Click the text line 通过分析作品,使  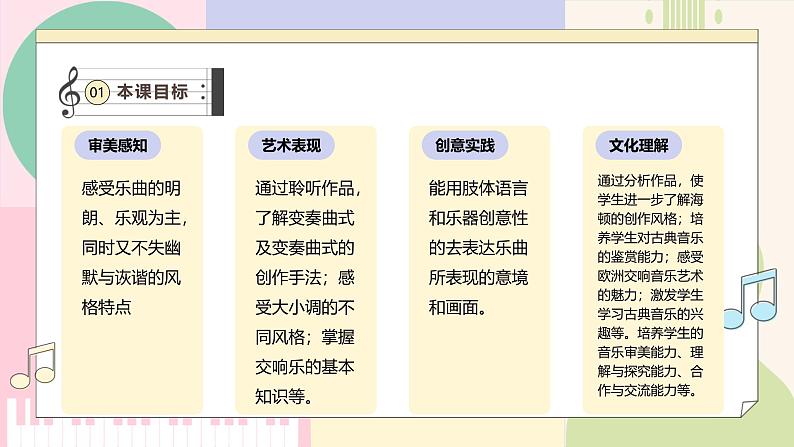pos(650,181)
